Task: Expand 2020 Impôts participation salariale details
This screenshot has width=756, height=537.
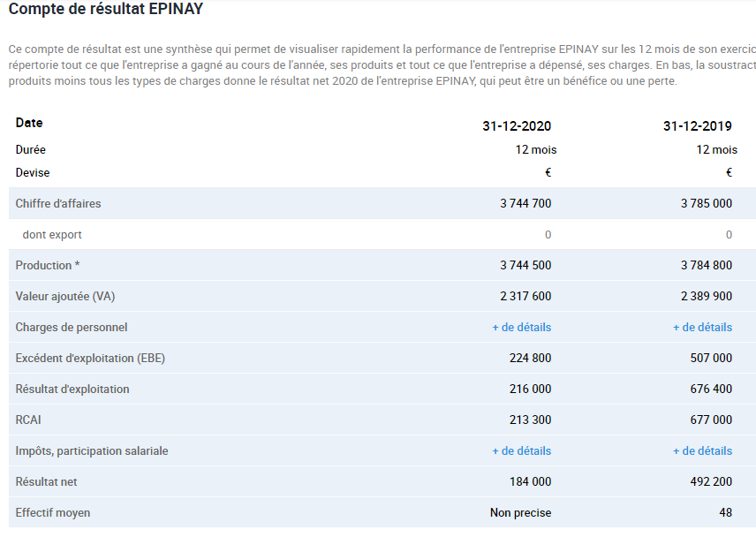Action: pos(521,450)
